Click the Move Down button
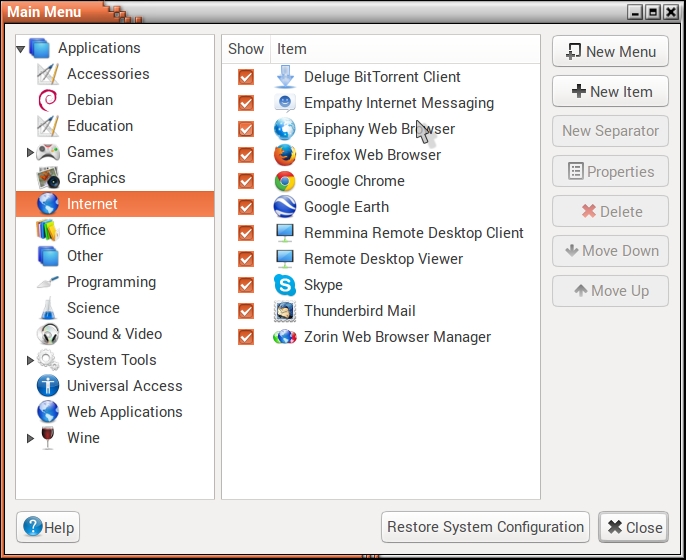Screen dimensions: 686x560 click(x=610, y=251)
